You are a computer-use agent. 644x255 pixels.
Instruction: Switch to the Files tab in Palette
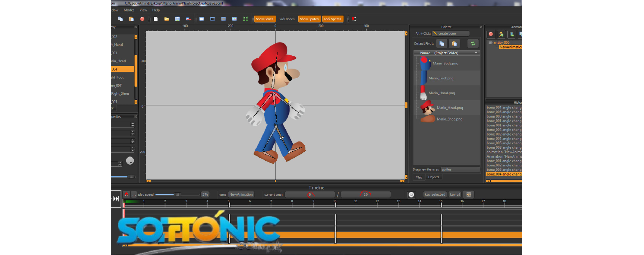click(x=419, y=177)
